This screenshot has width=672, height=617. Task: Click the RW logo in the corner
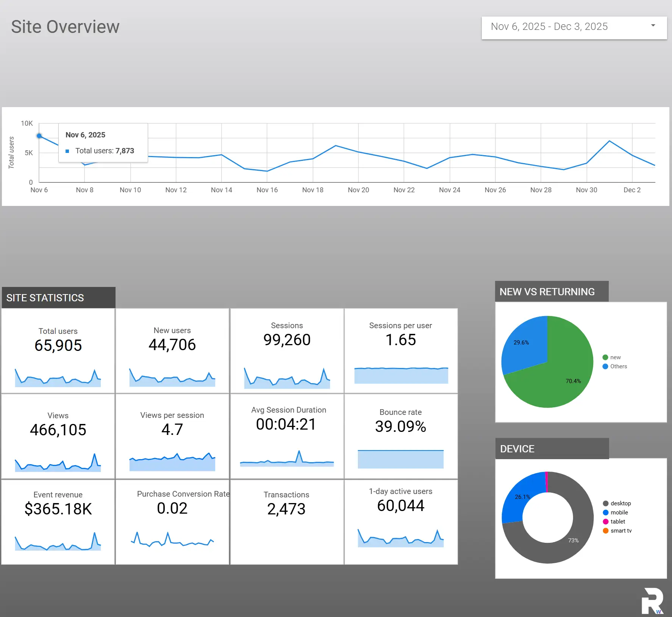652,601
